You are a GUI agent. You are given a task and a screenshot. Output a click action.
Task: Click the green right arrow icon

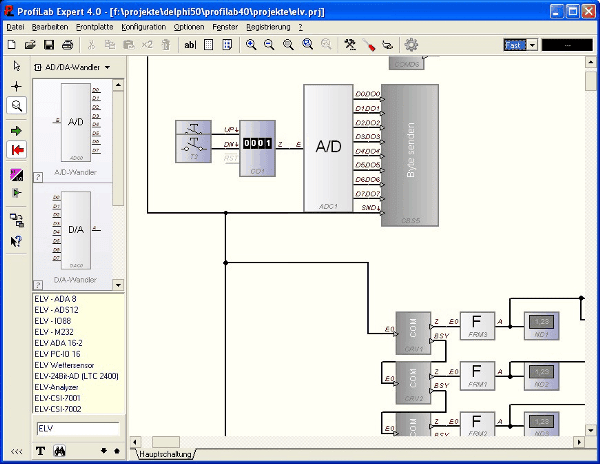[x=16, y=131]
